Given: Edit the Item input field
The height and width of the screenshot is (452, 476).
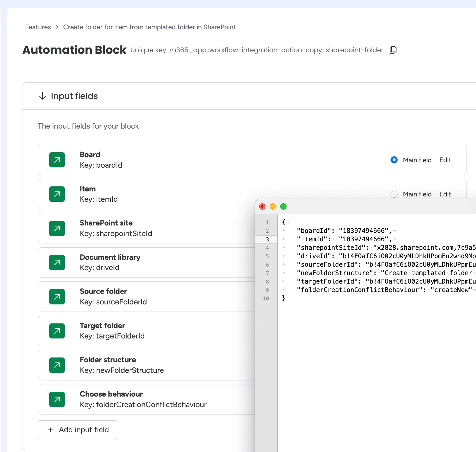Looking at the screenshot, I should click(x=445, y=194).
